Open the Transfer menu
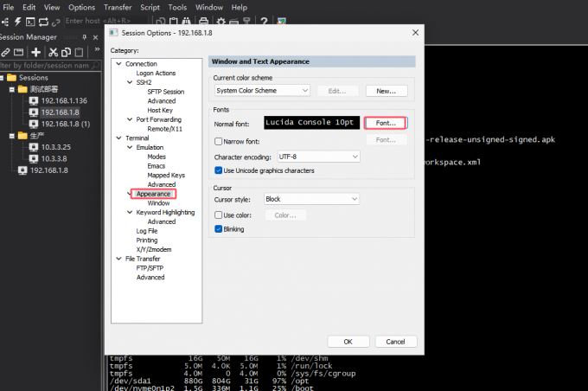 pos(118,7)
